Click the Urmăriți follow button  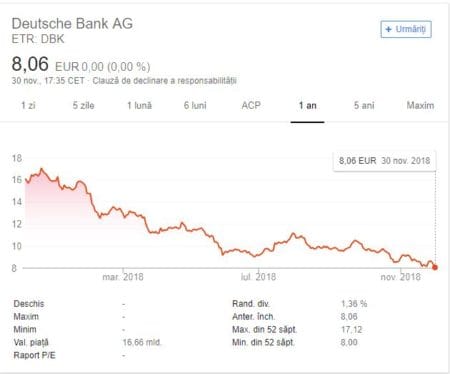click(406, 29)
